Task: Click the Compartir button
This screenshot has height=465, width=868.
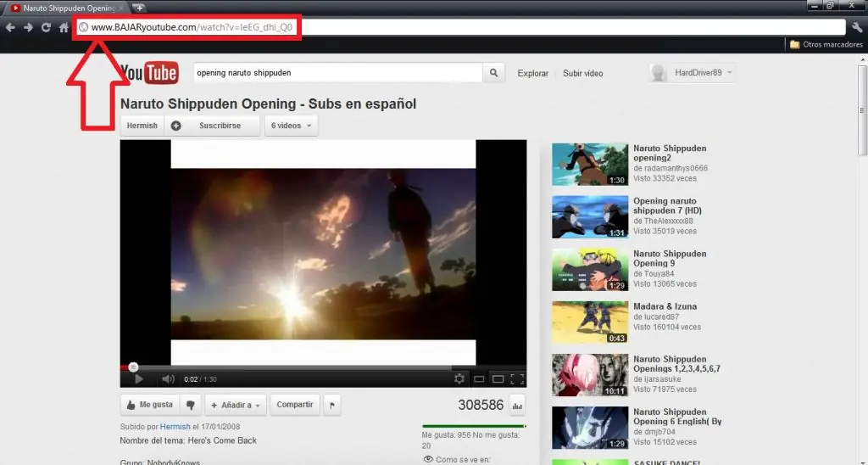Action: [294, 405]
